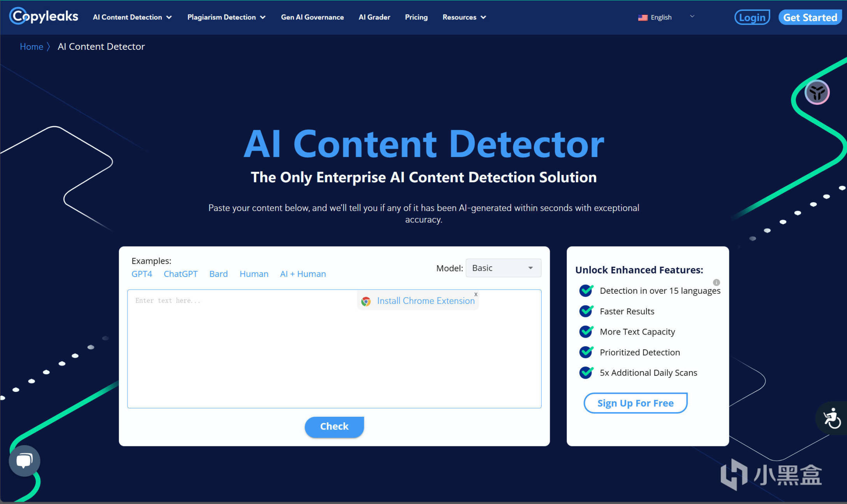847x504 pixels.
Task: Open the chat bubble widget
Action: [x=24, y=461]
